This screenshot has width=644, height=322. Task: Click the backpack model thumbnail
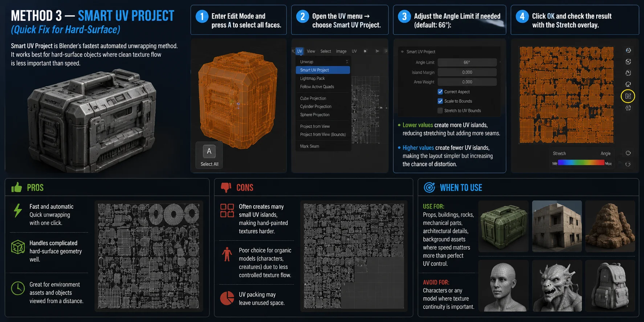[x=610, y=286]
